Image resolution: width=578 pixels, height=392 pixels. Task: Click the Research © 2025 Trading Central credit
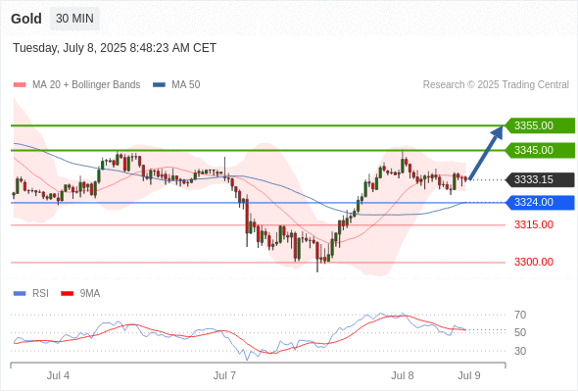496,85
